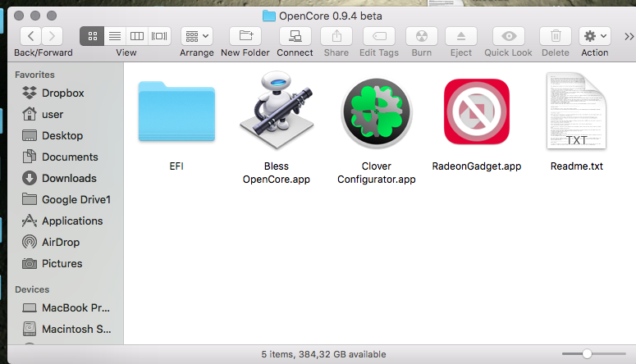Create a New Folder via toolbar icon
Screen dimensions: 636x364
[245, 36]
